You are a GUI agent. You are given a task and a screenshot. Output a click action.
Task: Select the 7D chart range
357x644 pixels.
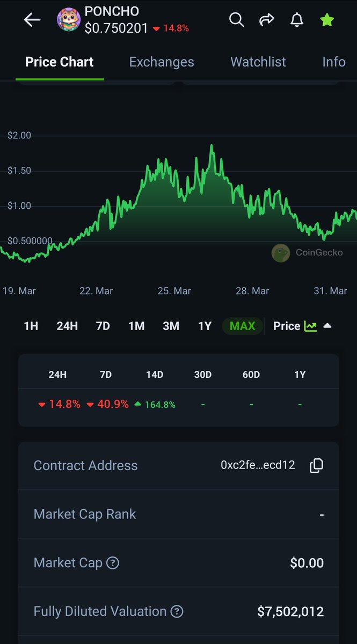click(x=103, y=326)
